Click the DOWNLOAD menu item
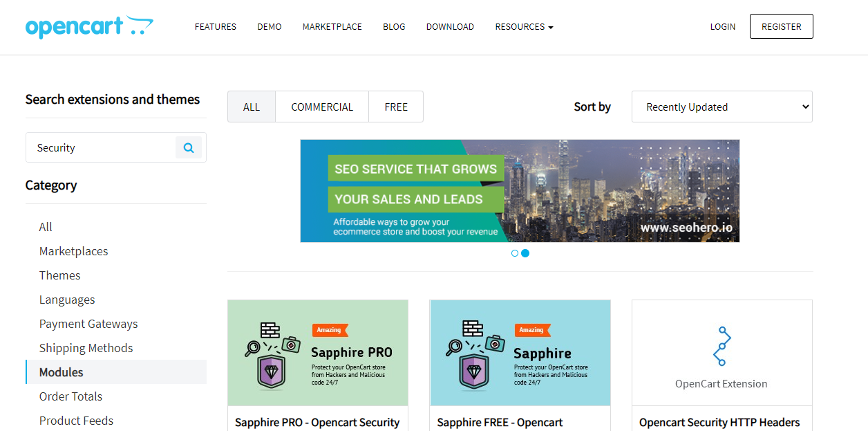868x431 pixels. tap(450, 26)
